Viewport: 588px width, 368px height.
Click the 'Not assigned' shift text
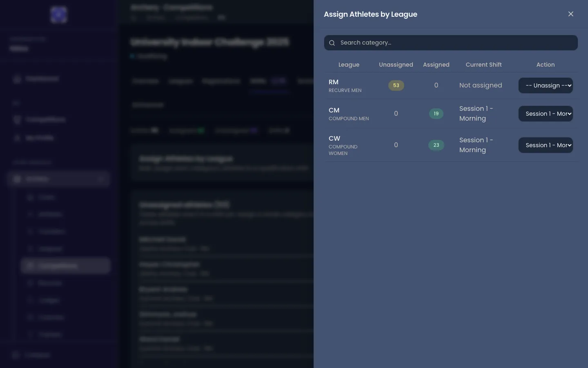(x=481, y=85)
